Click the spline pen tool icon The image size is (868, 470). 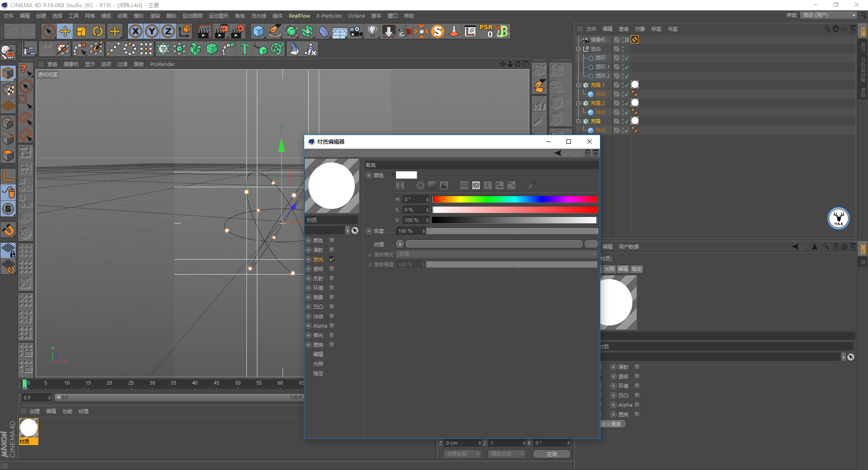tap(275, 31)
